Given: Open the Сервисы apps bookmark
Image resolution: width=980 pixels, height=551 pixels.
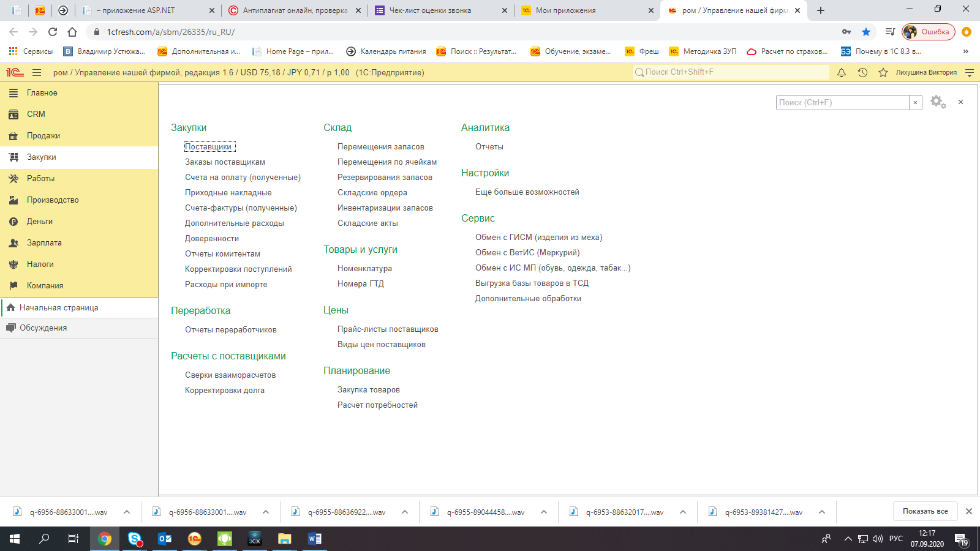Looking at the screenshot, I should (31, 51).
